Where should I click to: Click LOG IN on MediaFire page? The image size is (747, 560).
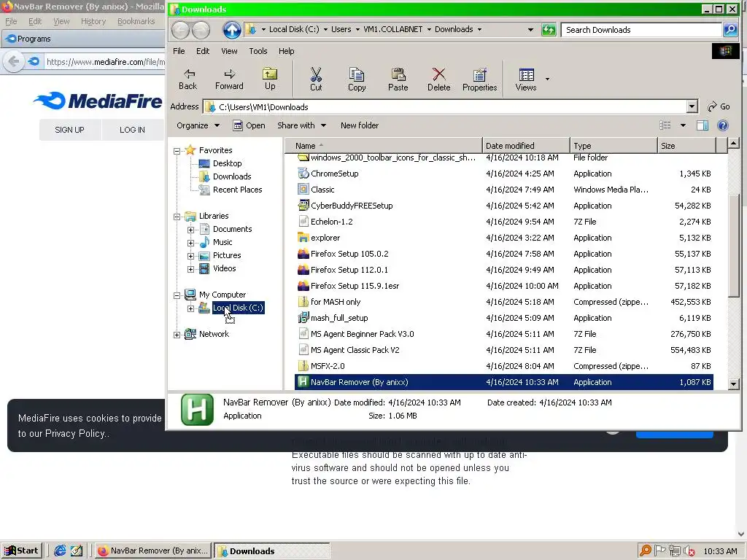[x=132, y=130]
